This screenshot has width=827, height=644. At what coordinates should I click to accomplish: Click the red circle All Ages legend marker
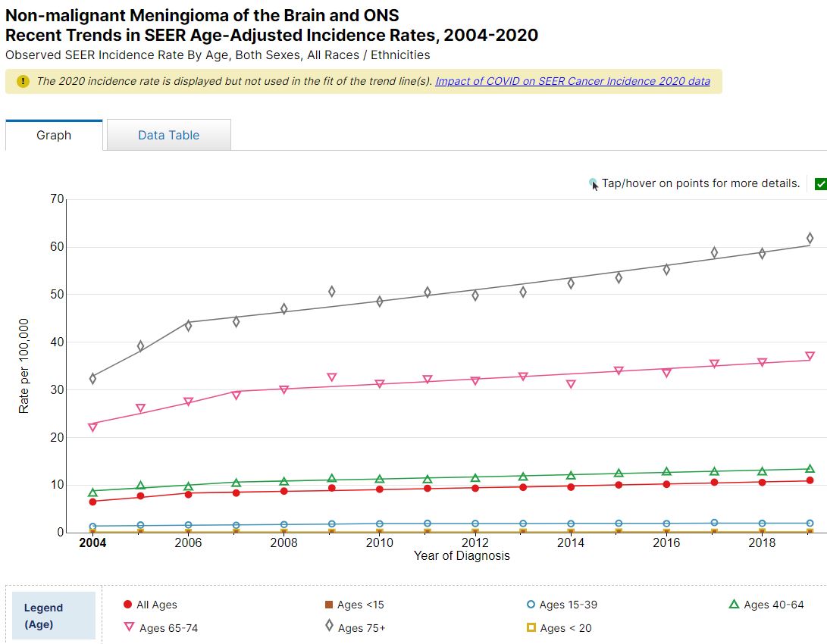coord(127,605)
